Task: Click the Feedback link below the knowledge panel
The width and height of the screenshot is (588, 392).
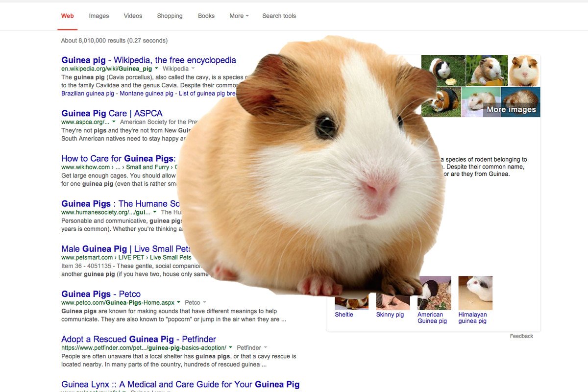Action: (521, 336)
